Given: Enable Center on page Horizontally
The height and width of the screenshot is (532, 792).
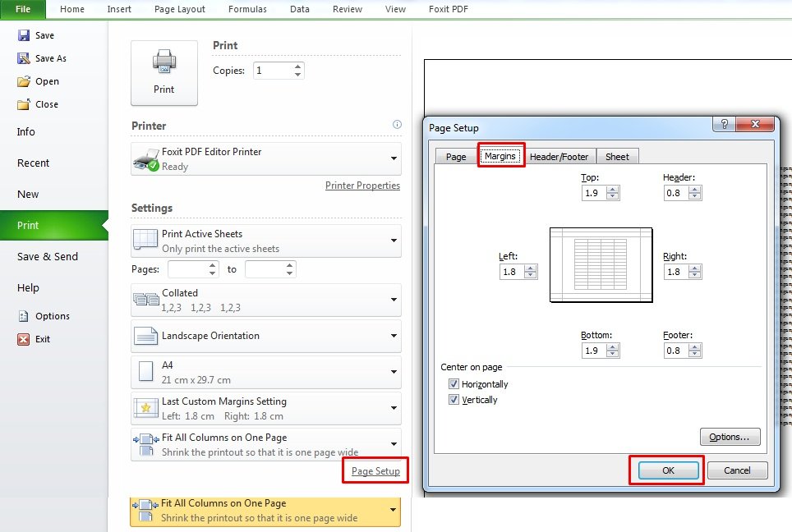Looking at the screenshot, I should 454,383.
